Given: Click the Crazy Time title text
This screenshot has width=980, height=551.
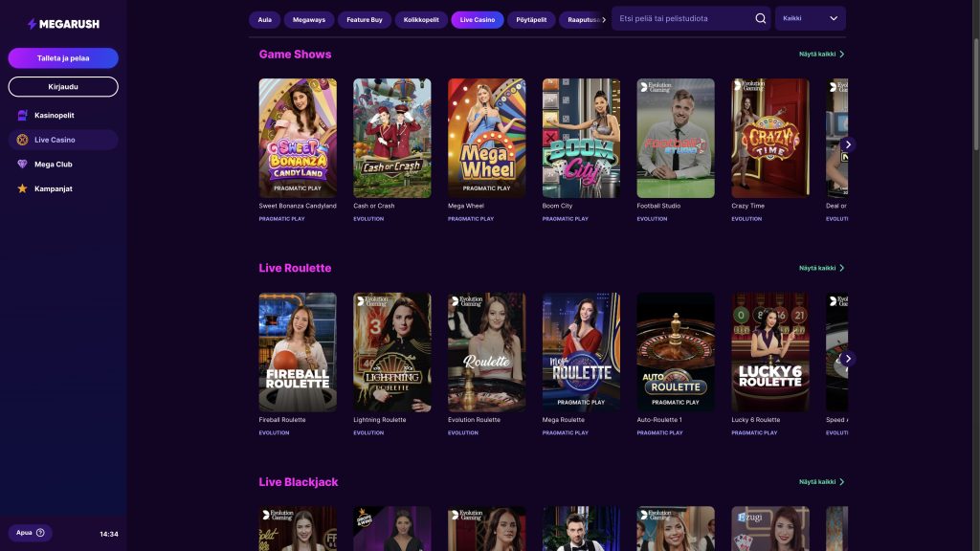Looking at the screenshot, I should pos(747,206).
